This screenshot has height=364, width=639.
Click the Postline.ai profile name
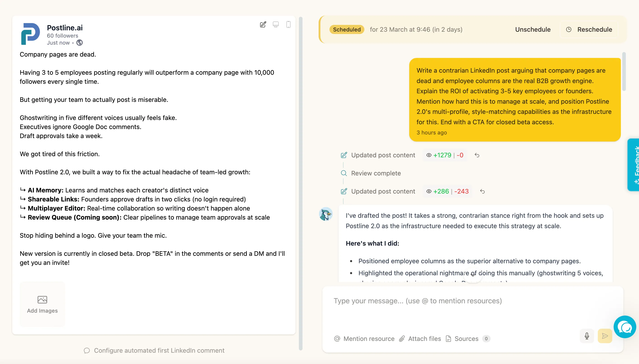pos(65,27)
